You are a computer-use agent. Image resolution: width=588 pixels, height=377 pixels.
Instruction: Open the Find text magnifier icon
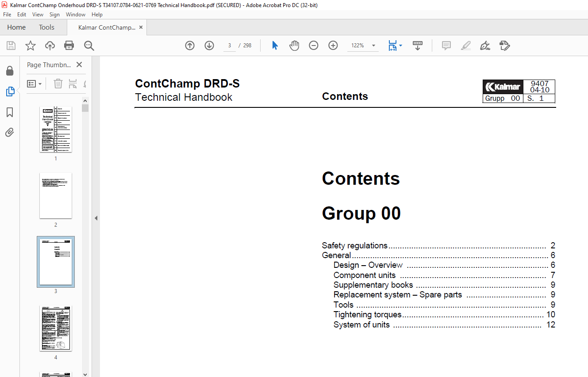tap(89, 46)
